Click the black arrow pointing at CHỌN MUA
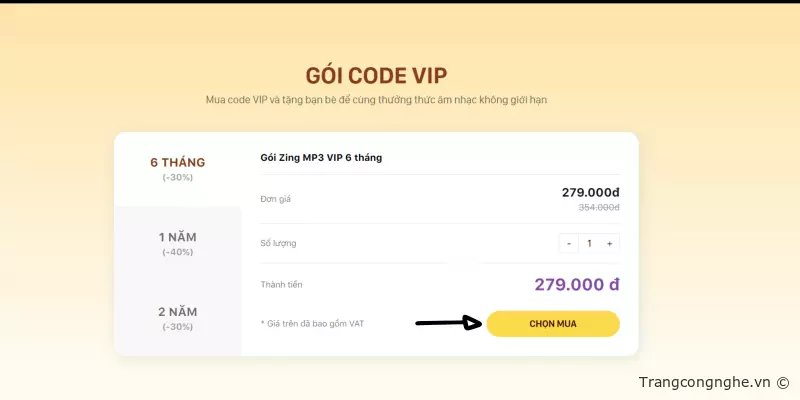 click(x=449, y=323)
